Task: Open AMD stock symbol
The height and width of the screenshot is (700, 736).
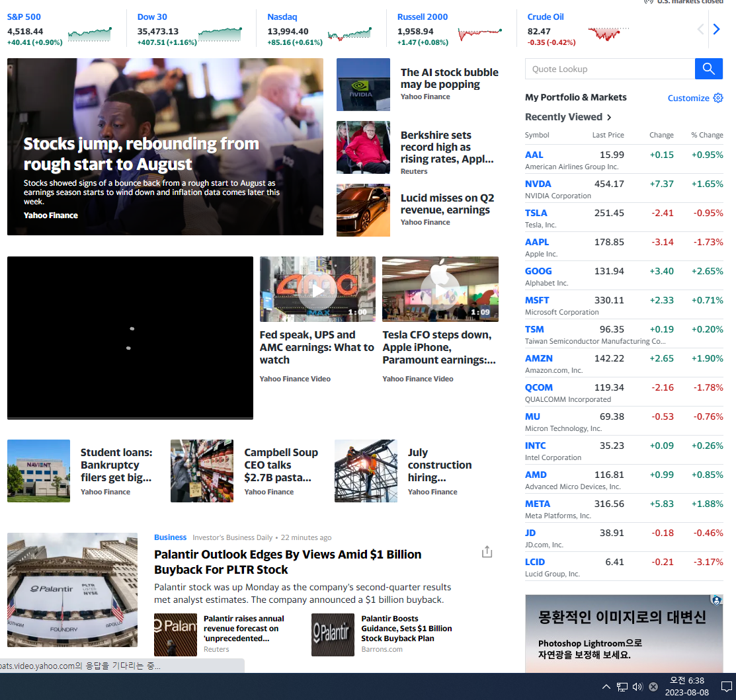Action: (536, 475)
